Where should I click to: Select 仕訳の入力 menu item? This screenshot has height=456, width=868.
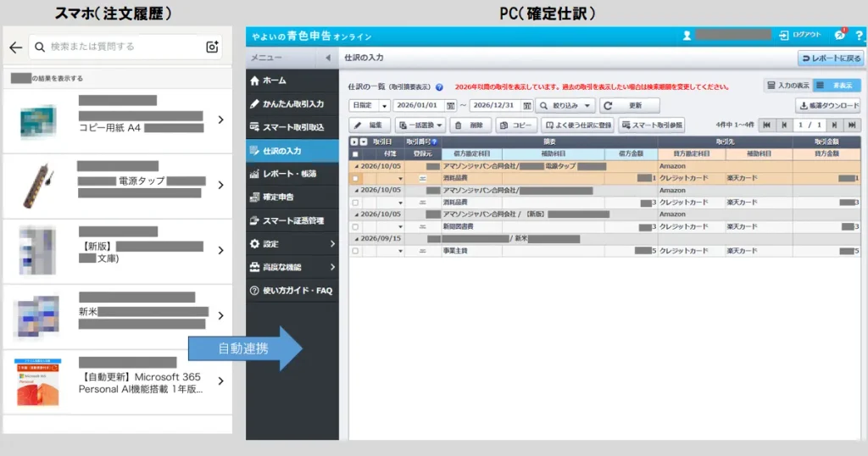coord(292,151)
